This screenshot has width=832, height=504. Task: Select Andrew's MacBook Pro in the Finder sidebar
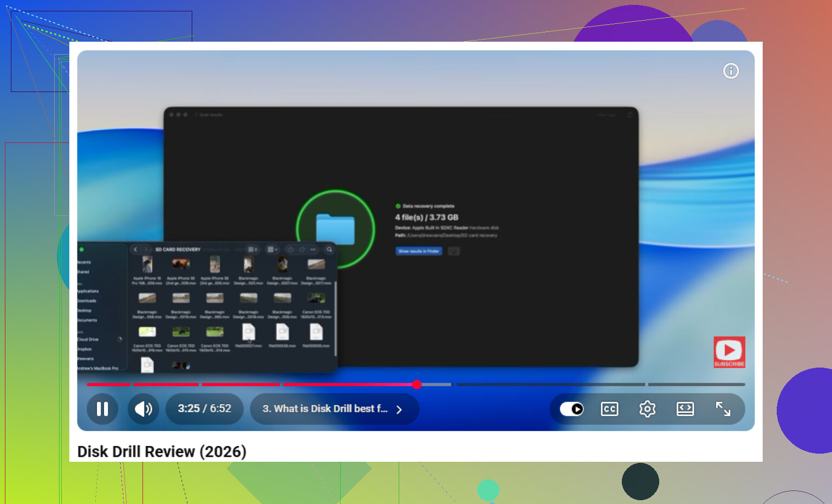click(x=98, y=368)
